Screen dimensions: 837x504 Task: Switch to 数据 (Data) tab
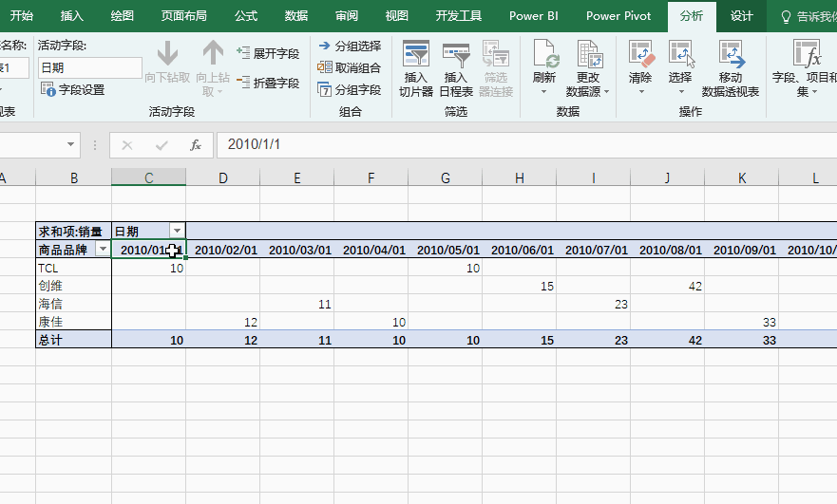click(296, 16)
